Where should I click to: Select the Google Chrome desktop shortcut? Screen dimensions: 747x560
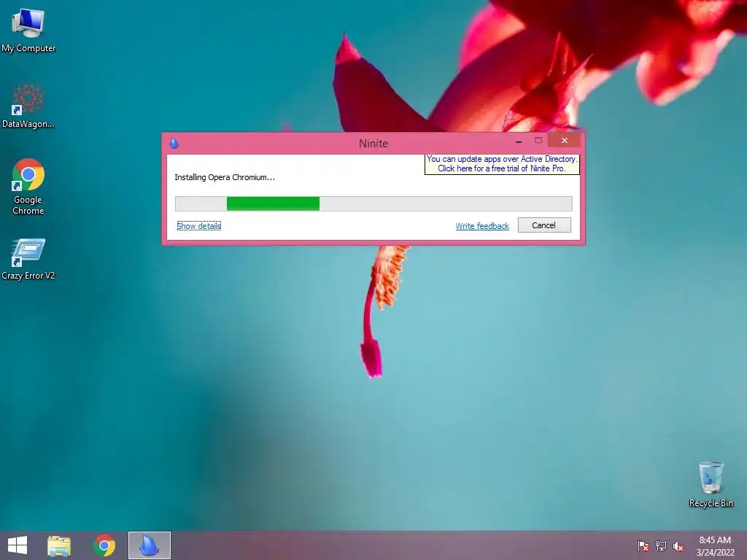(28, 186)
